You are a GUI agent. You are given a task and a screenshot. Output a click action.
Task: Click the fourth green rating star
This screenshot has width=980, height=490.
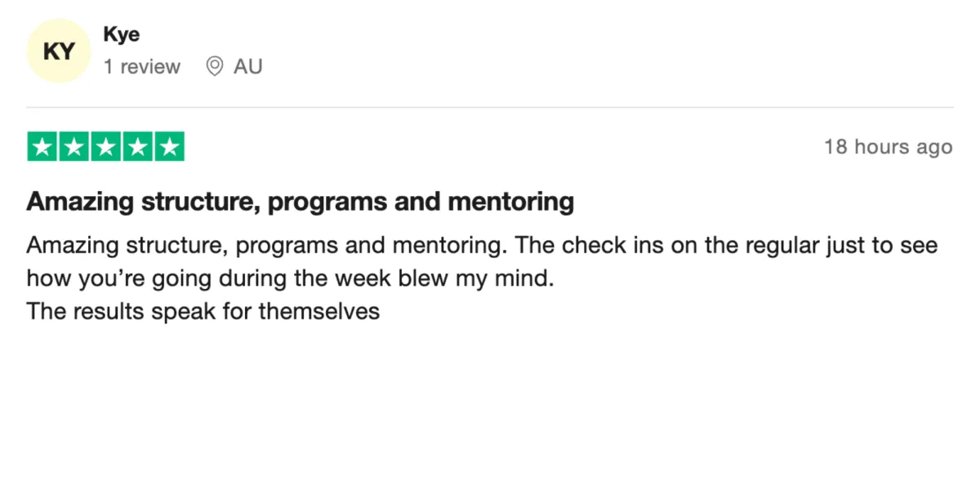(137, 147)
